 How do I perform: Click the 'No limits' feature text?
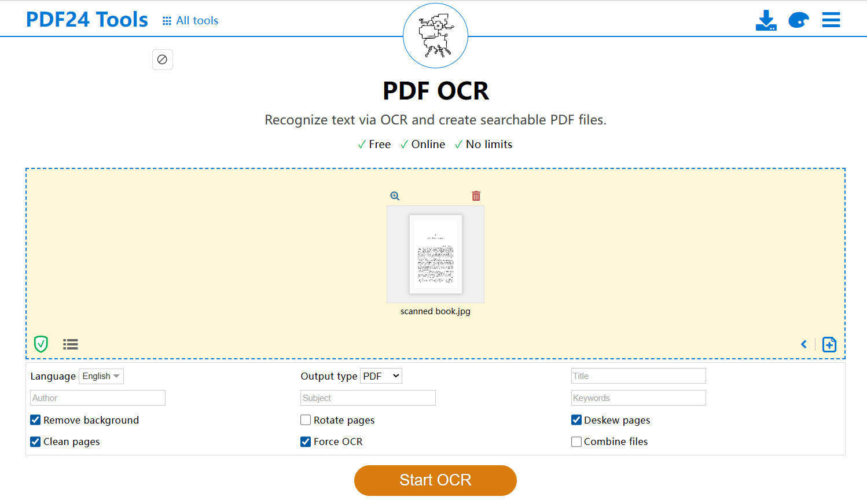tap(489, 145)
